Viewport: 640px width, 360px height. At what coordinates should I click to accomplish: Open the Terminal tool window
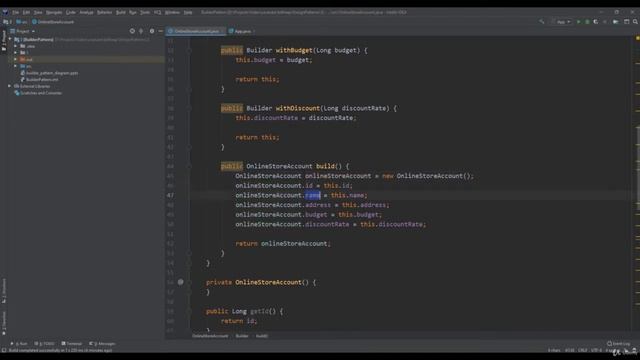click(x=71, y=344)
